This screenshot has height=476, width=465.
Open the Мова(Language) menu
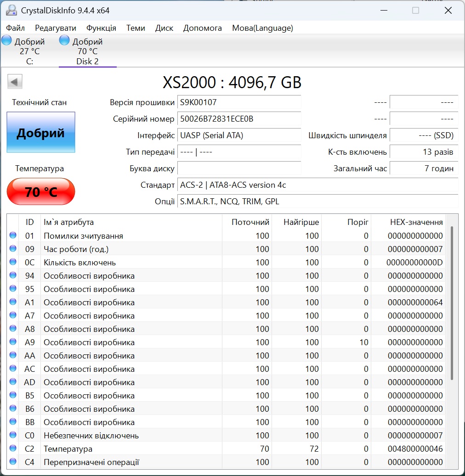coord(262,28)
